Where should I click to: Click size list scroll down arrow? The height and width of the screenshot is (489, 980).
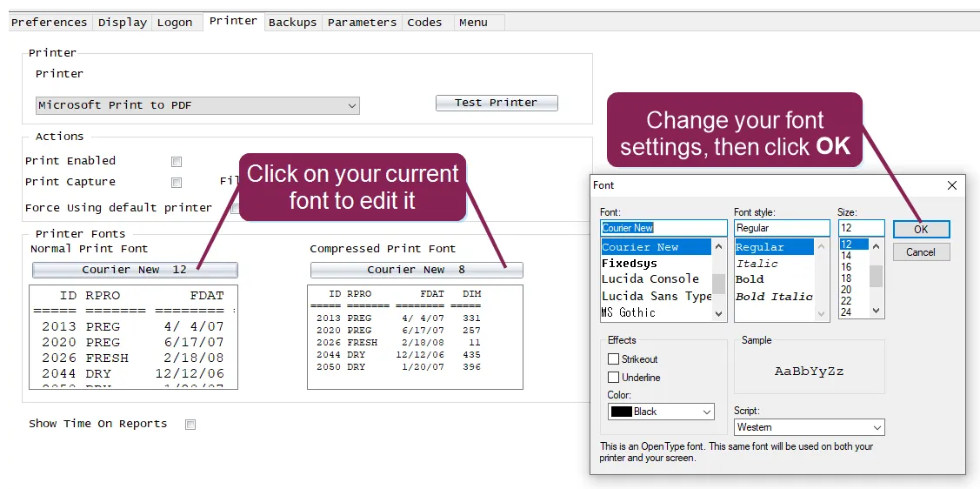[876, 310]
